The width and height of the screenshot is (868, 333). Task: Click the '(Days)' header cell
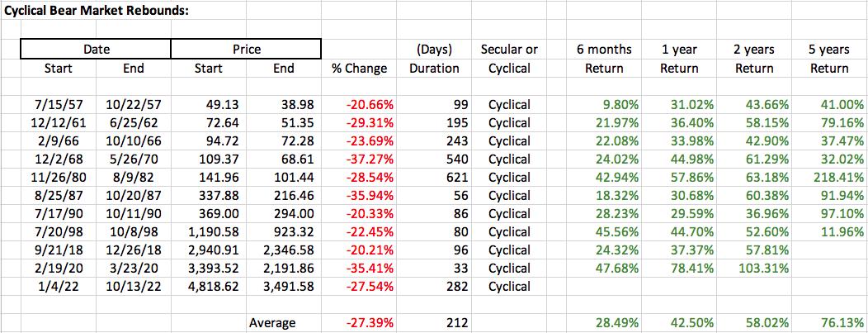pyautogui.click(x=434, y=50)
